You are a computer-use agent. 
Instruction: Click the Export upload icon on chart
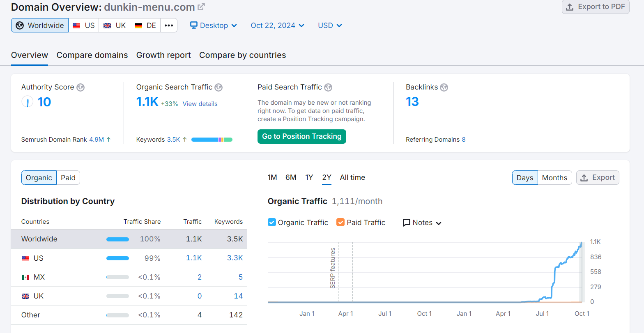click(584, 178)
